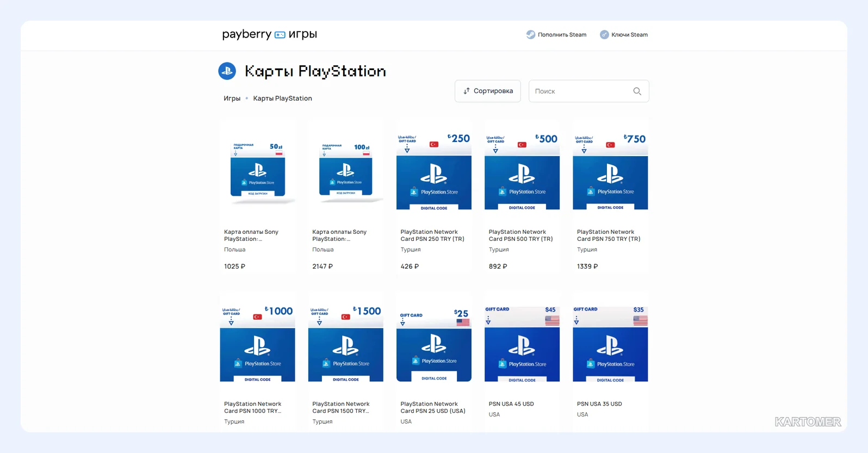Click the 2147 ₽ price
868x453 pixels.
pyautogui.click(x=323, y=266)
